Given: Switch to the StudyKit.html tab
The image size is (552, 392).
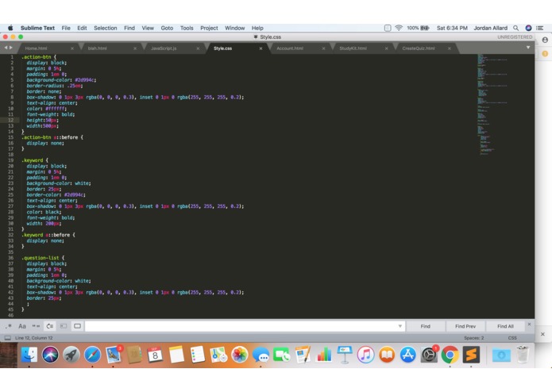Looking at the screenshot, I should tap(353, 48).
